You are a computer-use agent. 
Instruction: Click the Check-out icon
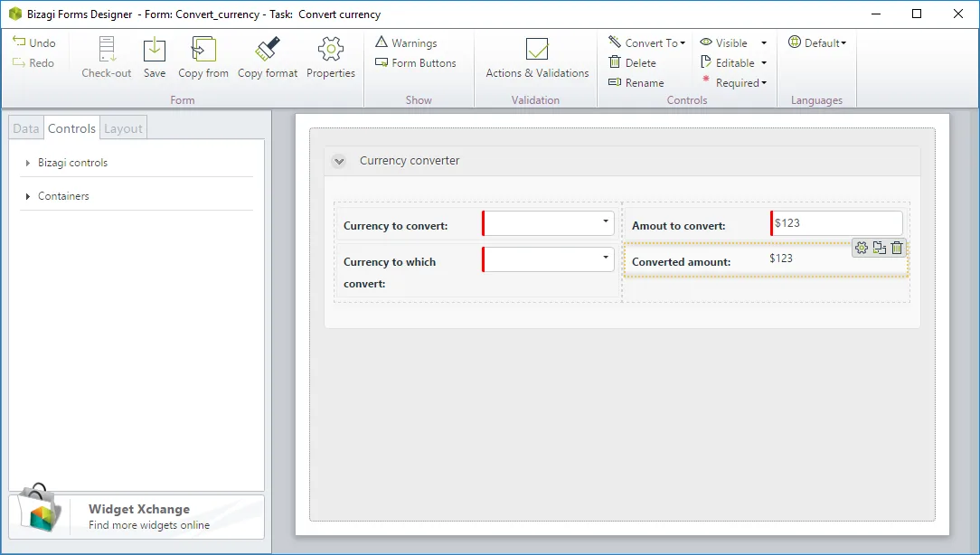pyautogui.click(x=107, y=50)
